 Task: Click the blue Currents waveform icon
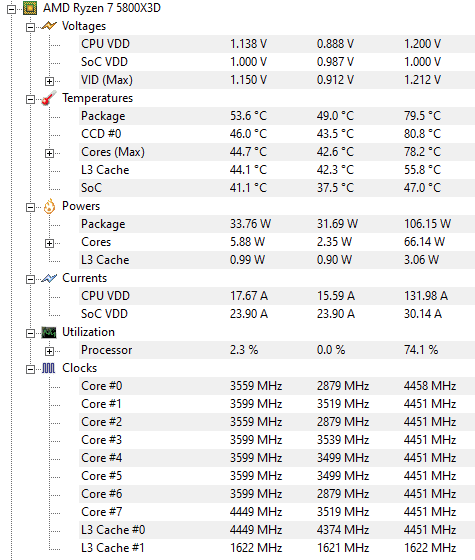point(49,278)
